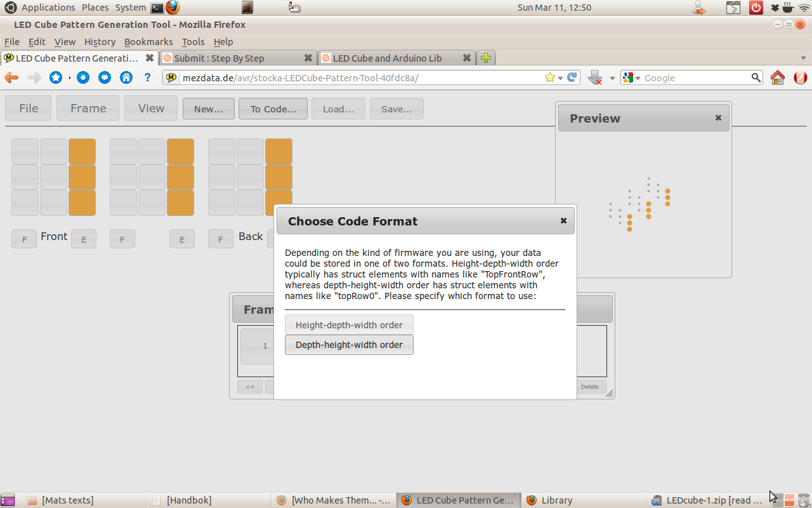The image size is (812, 508).
Task: Click the red power button in the panel
Action: pyautogui.click(x=756, y=8)
